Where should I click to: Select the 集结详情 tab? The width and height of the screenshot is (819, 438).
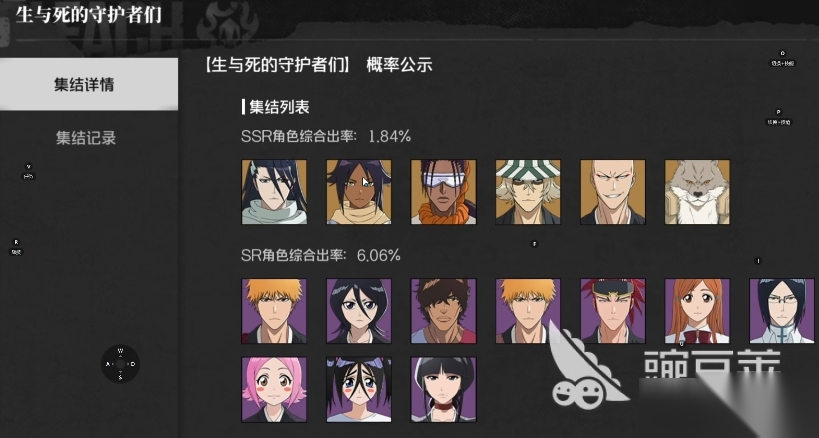pos(85,84)
